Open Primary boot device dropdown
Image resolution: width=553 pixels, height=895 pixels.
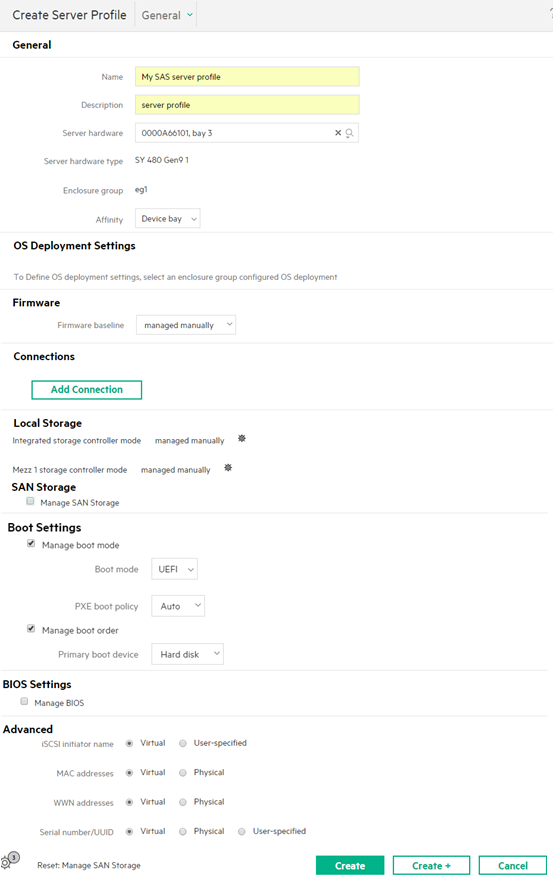point(187,654)
